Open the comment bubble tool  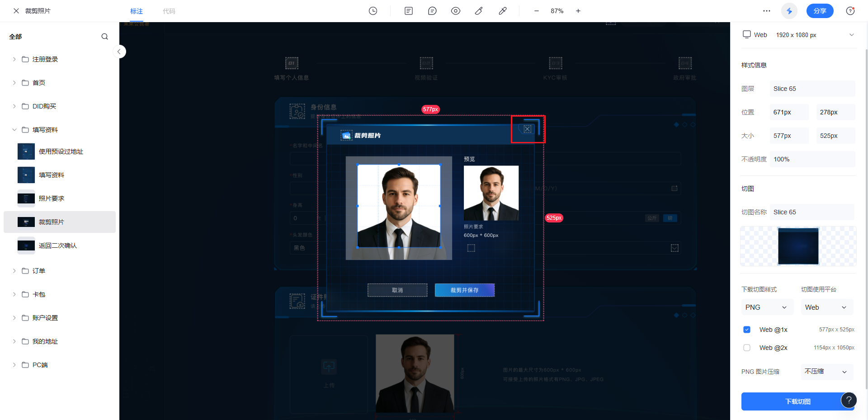tap(432, 11)
